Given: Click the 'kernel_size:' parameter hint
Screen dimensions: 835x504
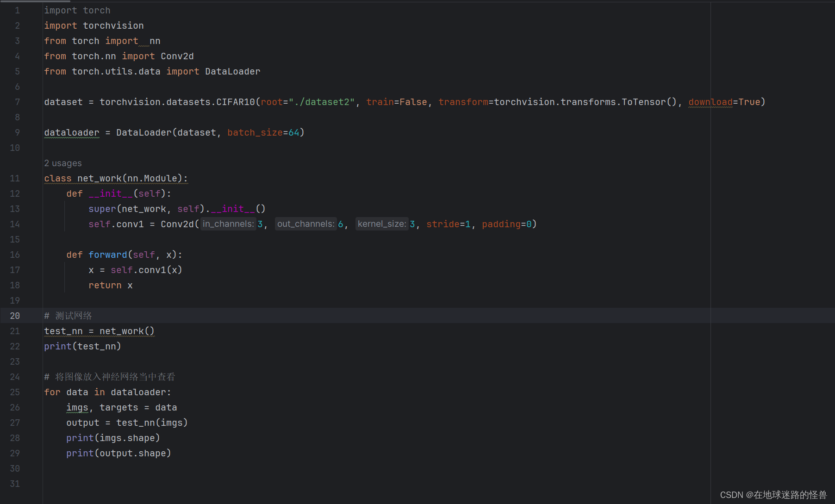Looking at the screenshot, I should (382, 224).
